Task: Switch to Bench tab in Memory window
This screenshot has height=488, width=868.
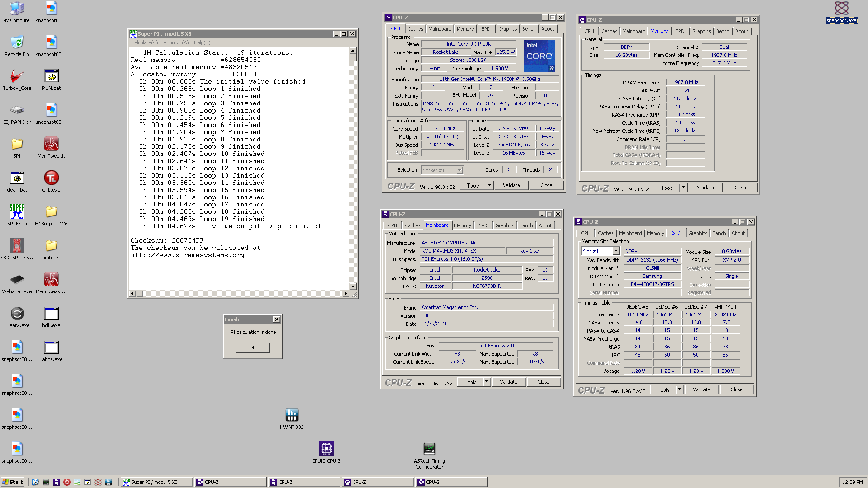Action: pos(722,31)
